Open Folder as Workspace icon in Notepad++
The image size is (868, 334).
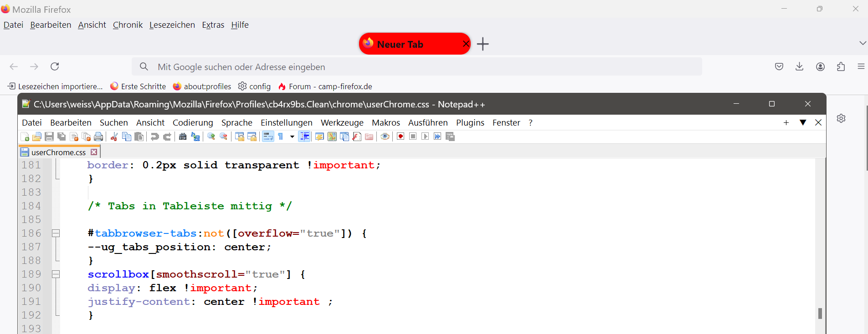coord(369,137)
